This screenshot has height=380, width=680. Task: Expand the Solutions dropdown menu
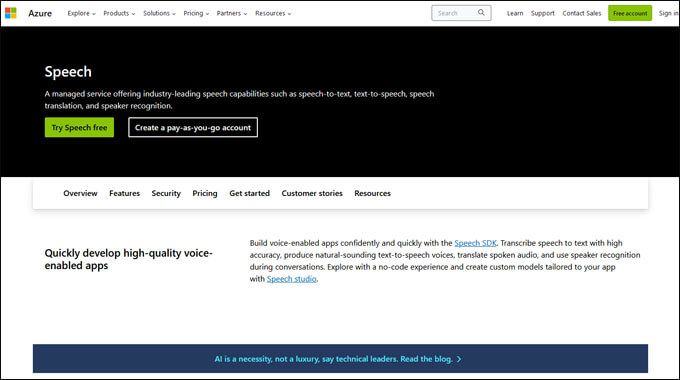click(159, 13)
